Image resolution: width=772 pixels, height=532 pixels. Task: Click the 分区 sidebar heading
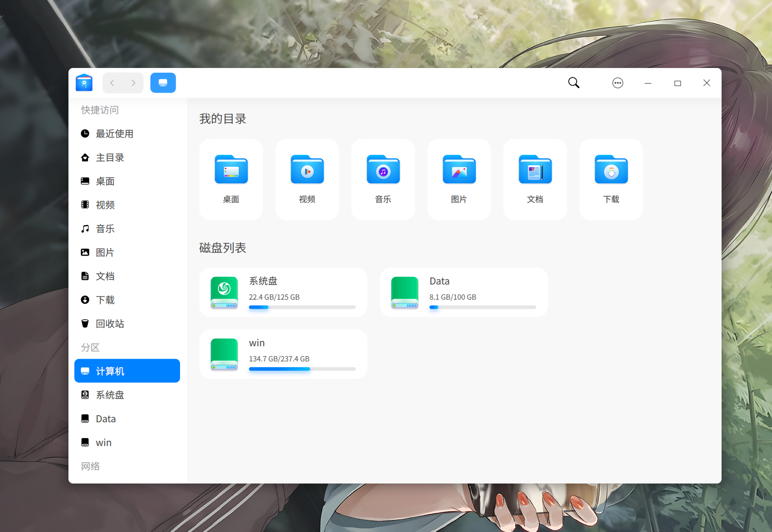tap(90, 347)
